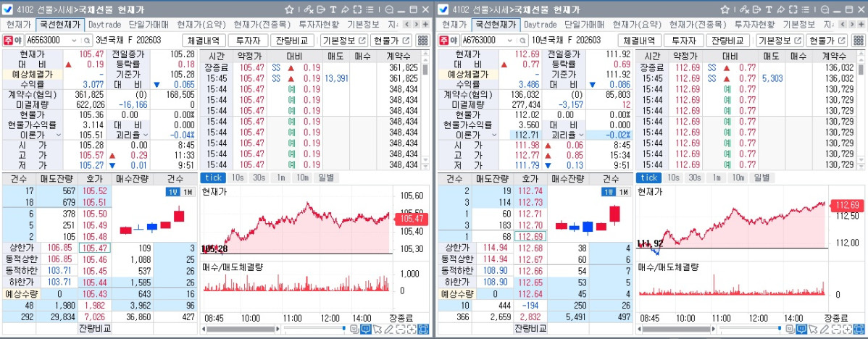Select the 1W candle toggle in the right window
The image size is (868, 339).
609,192
